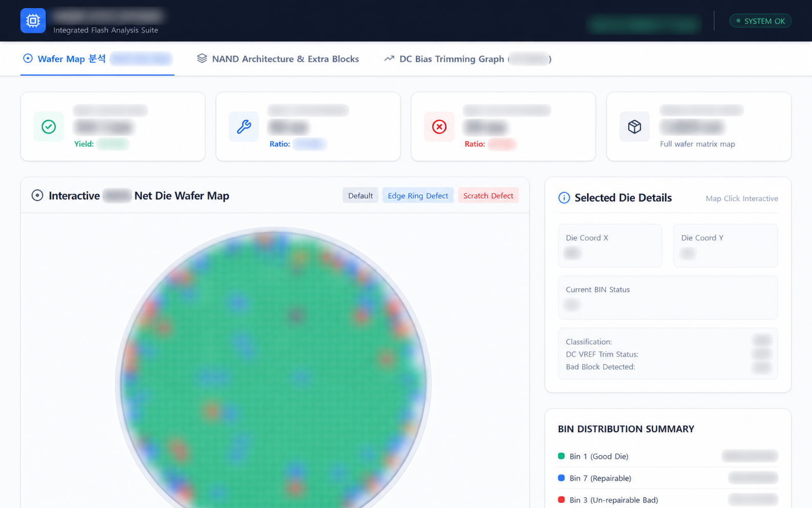The height and width of the screenshot is (508, 812).
Task: Click the Current BIN Status box
Action: 668,298
